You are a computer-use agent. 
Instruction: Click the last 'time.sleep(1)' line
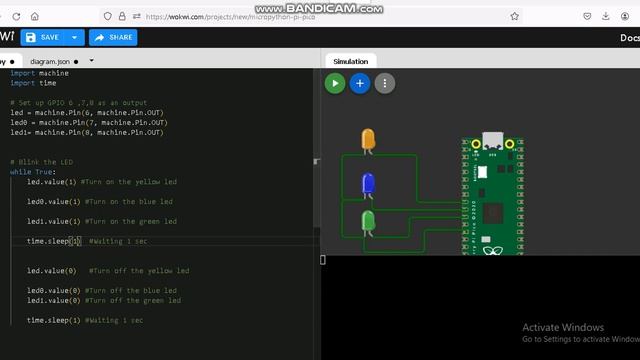pyautogui.click(x=85, y=320)
